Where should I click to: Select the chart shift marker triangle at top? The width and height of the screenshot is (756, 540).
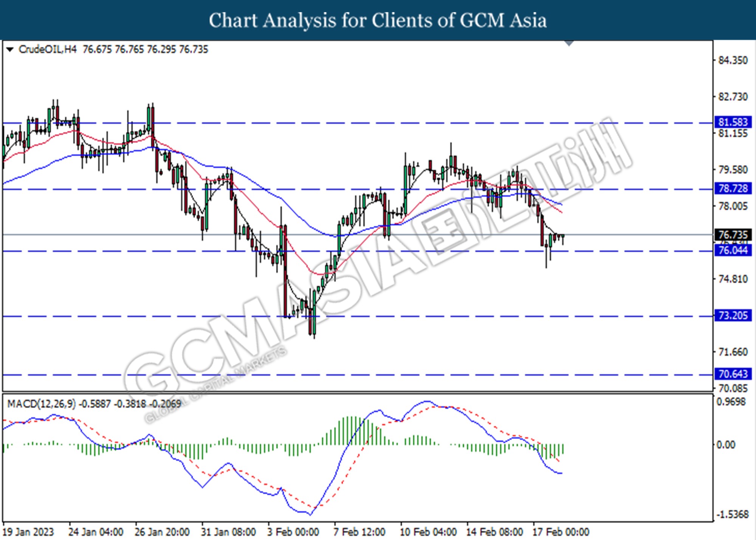569,43
